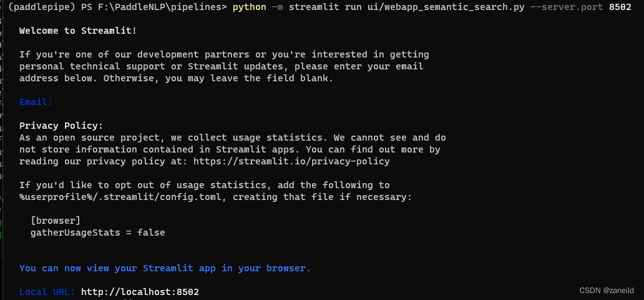Click the line starting 'As an open source project'
644x300 pixels.
(233, 137)
